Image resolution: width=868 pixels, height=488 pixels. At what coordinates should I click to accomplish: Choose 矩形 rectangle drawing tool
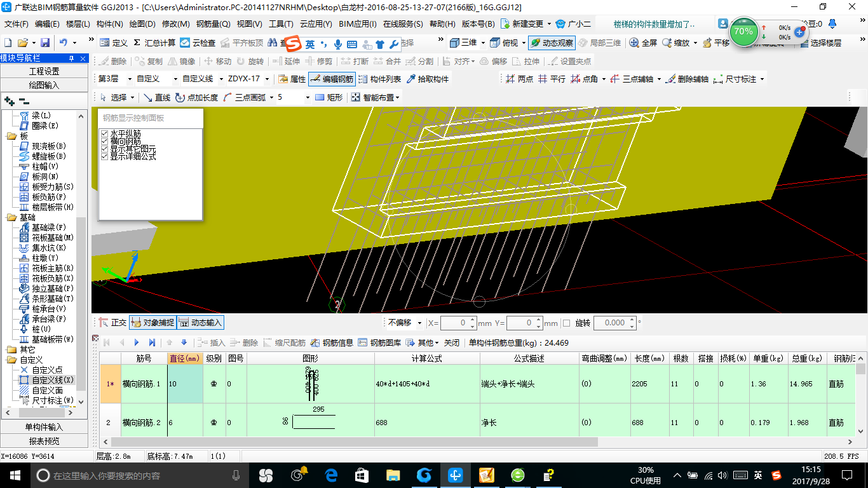click(329, 97)
